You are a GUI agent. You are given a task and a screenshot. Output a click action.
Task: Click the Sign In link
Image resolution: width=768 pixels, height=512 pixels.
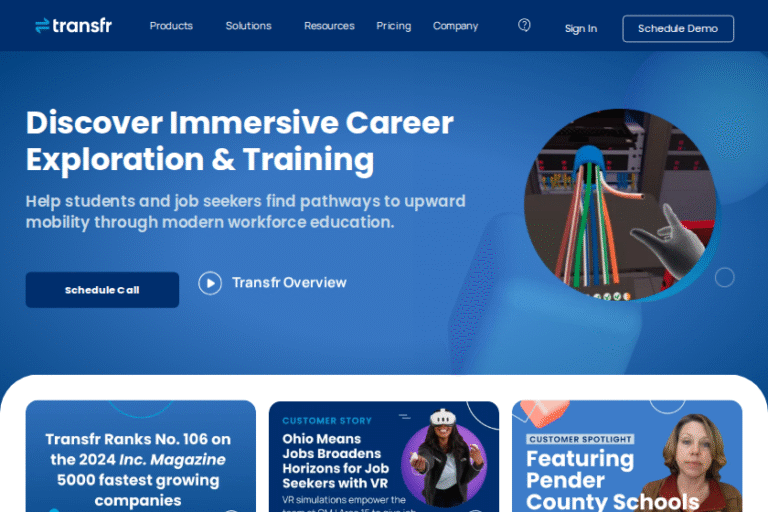click(x=580, y=28)
